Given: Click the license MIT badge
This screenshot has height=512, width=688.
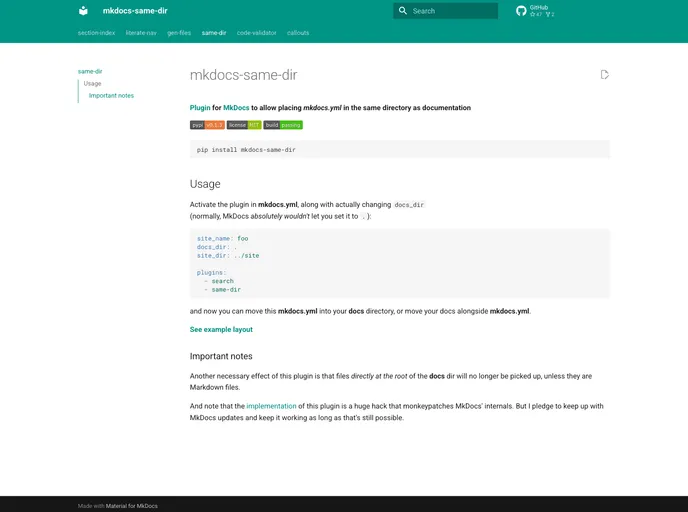Looking at the screenshot, I should click(244, 125).
